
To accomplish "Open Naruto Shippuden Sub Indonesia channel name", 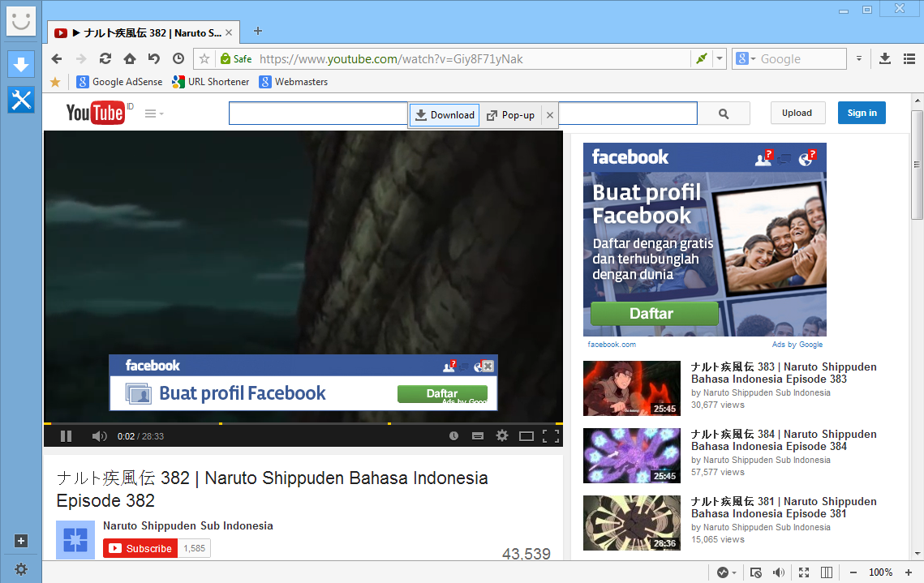I will [x=188, y=526].
